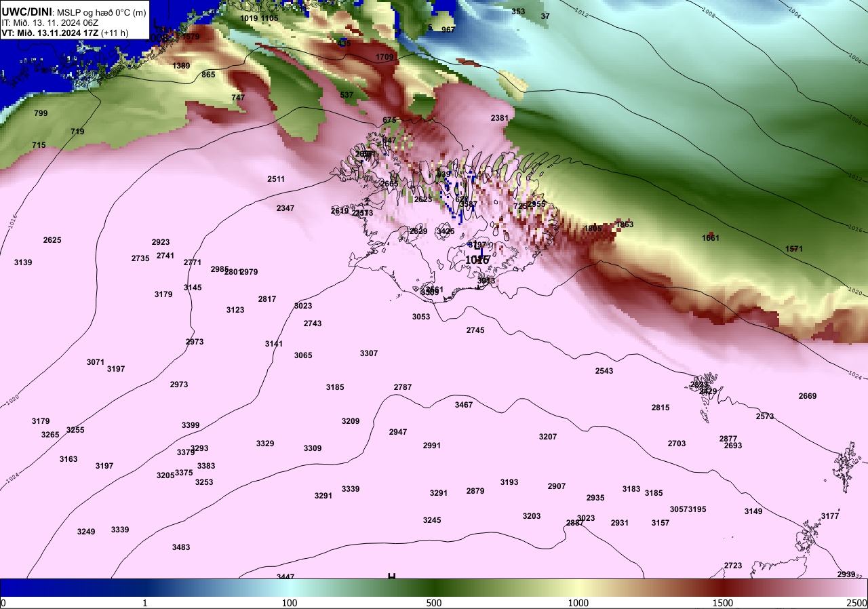This screenshot has width=868, height=609.
Task: Click the freezing level value 2703
Action: click(x=677, y=444)
